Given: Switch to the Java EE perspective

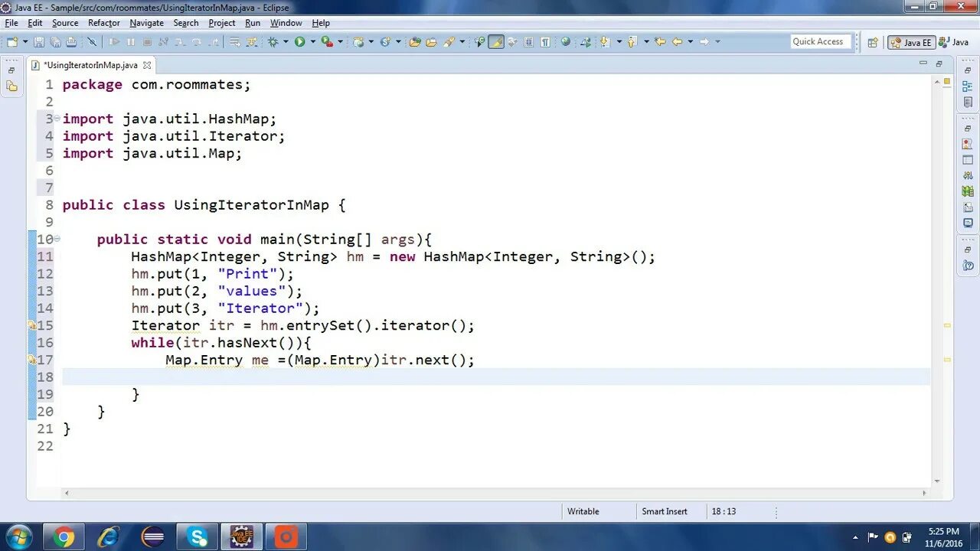Looking at the screenshot, I should click(x=911, y=43).
